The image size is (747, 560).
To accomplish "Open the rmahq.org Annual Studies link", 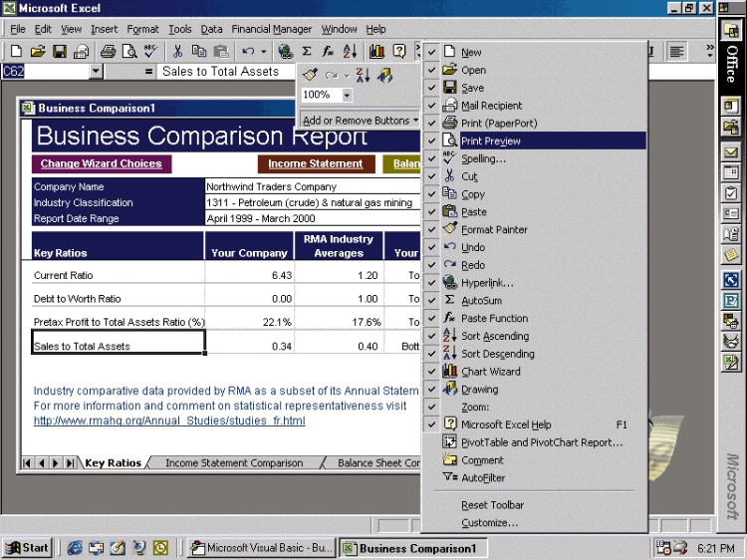I will 169,420.
